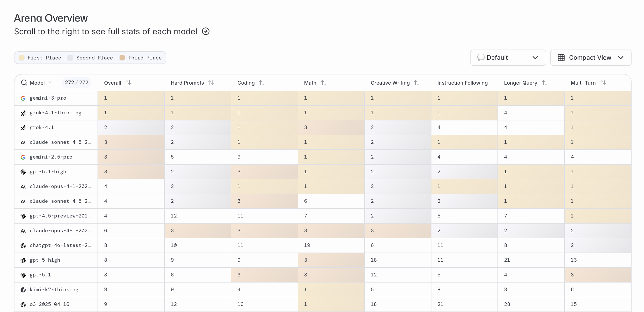The height and width of the screenshot is (312, 644).
Task: Click Anthropic logo of claude-opus row ranked Overall 6
Action: click(23, 231)
